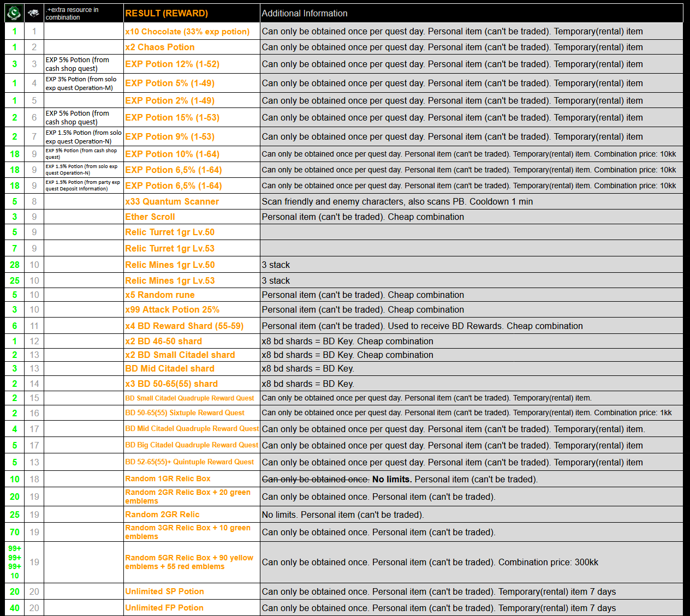Click the silver crystal icon in header
The width and height of the screenshot is (690, 616).
tap(34, 13)
